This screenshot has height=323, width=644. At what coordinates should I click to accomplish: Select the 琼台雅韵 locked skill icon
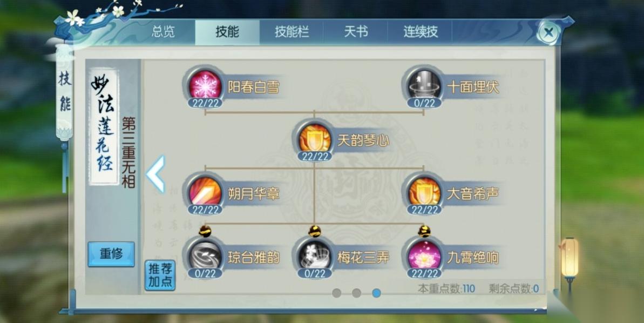click(x=205, y=257)
